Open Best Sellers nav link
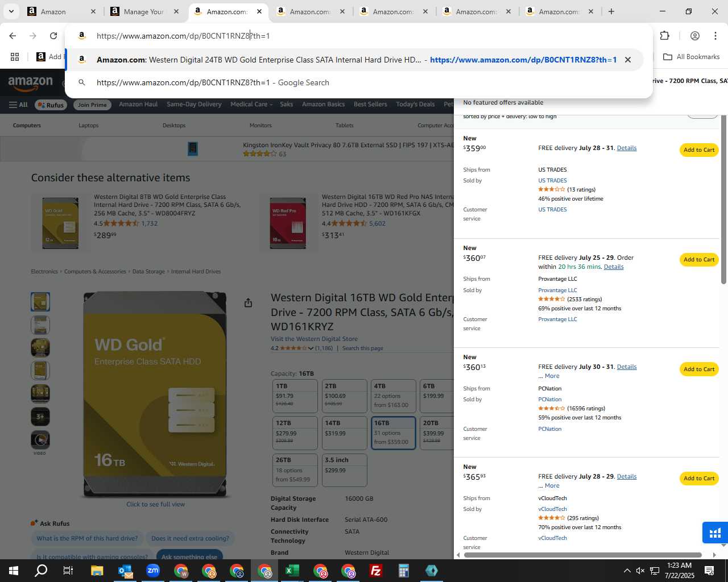 tap(370, 105)
